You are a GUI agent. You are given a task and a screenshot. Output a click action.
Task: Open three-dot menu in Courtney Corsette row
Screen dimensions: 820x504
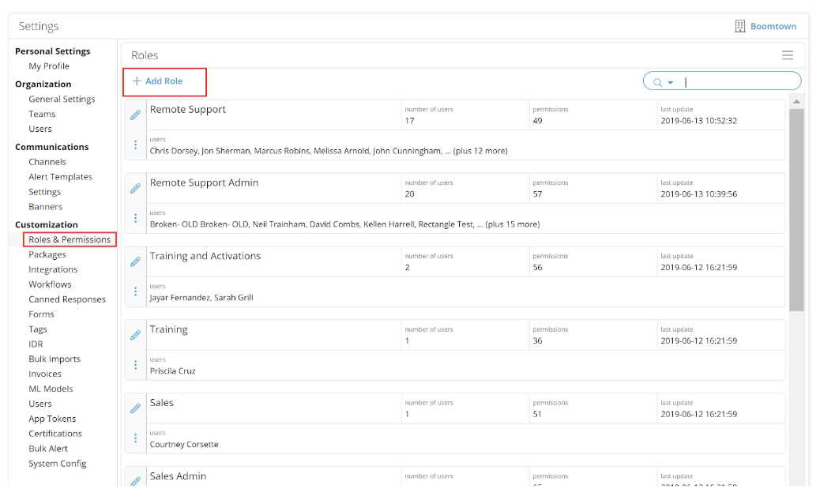(x=135, y=438)
